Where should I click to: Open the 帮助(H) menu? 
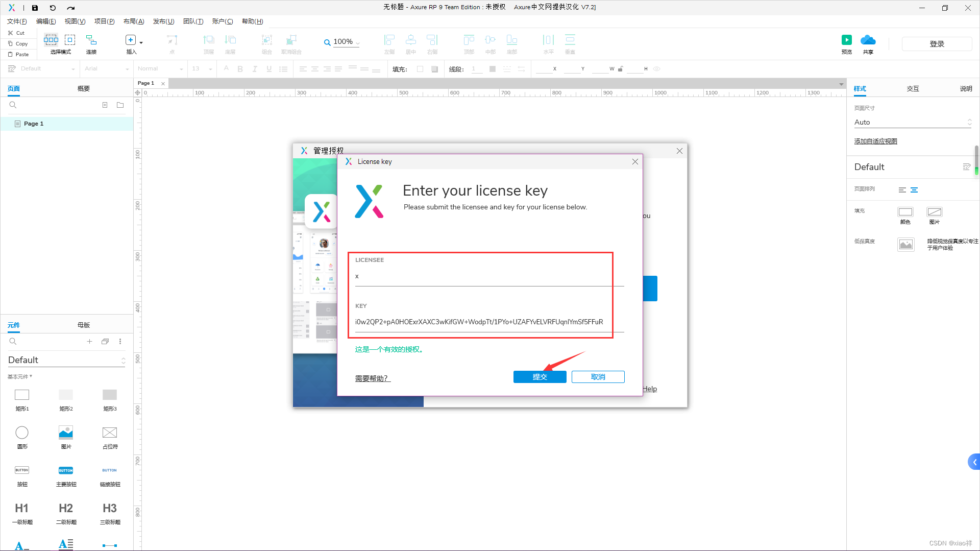[252, 21]
